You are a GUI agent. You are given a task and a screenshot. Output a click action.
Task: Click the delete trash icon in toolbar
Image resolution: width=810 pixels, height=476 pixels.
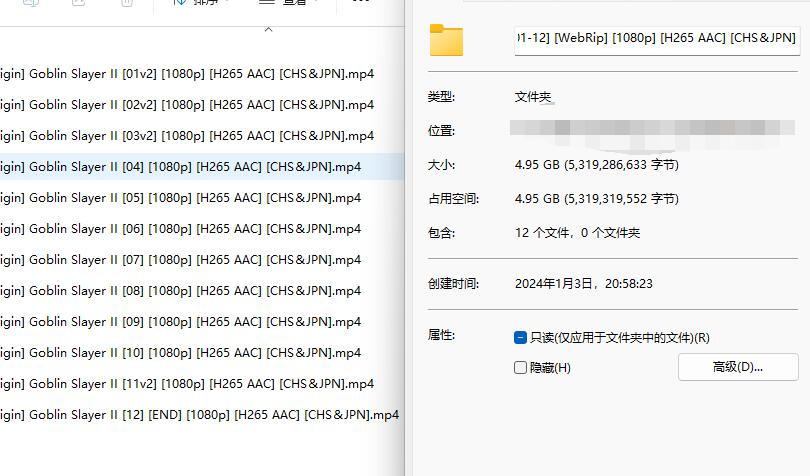(127, 3)
